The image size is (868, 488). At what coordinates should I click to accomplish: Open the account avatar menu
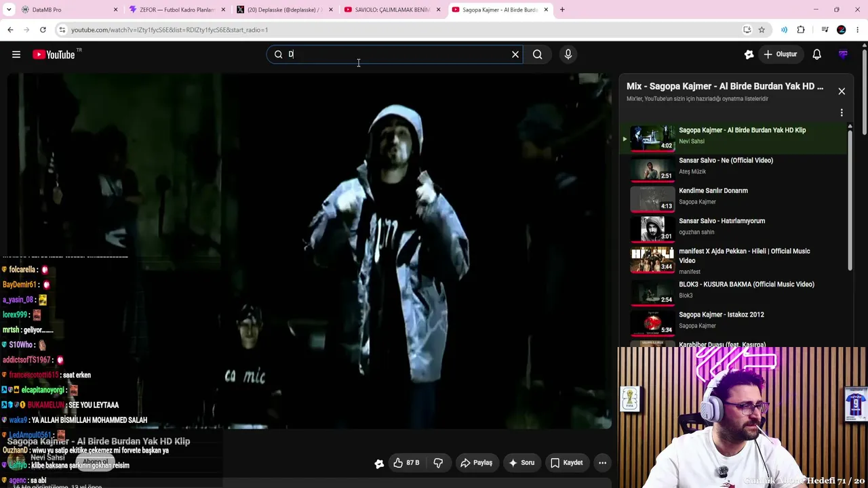click(843, 54)
